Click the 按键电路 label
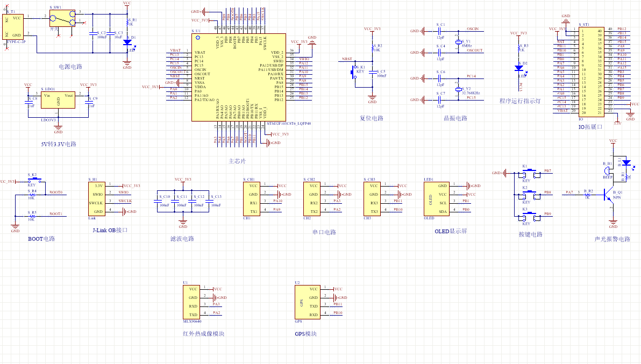The height and width of the screenshot is (364, 641). pos(531,234)
